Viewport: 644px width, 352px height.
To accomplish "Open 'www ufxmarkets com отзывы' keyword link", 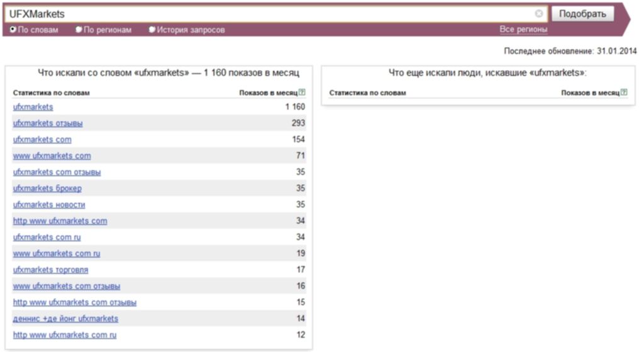I will tap(67, 286).
